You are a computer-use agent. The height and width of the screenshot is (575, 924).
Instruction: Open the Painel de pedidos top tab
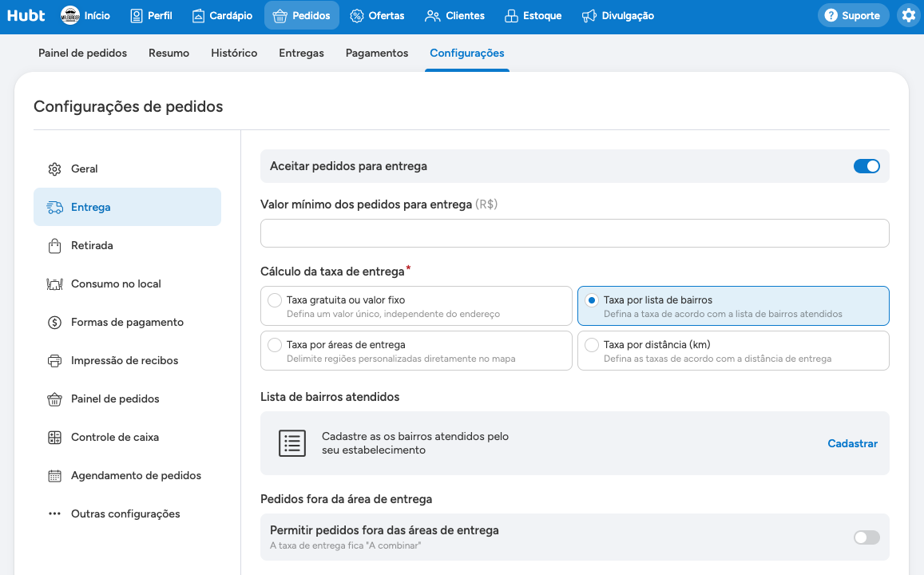click(82, 53)
